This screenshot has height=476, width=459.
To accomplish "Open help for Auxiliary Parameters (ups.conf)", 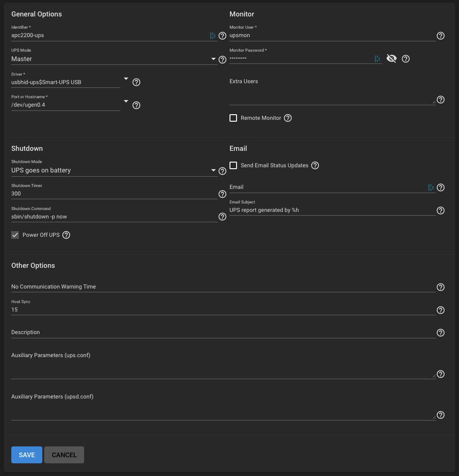I will coord(441,375).
